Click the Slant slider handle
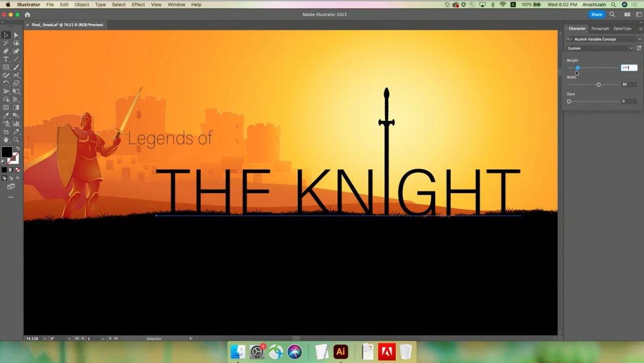The image size is (644, 363). [569, 101]
